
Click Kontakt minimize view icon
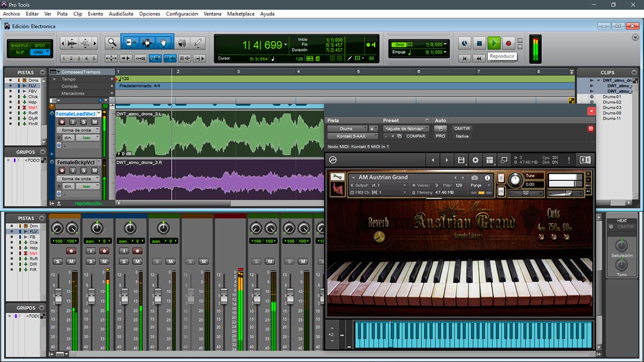coord(504,160)
